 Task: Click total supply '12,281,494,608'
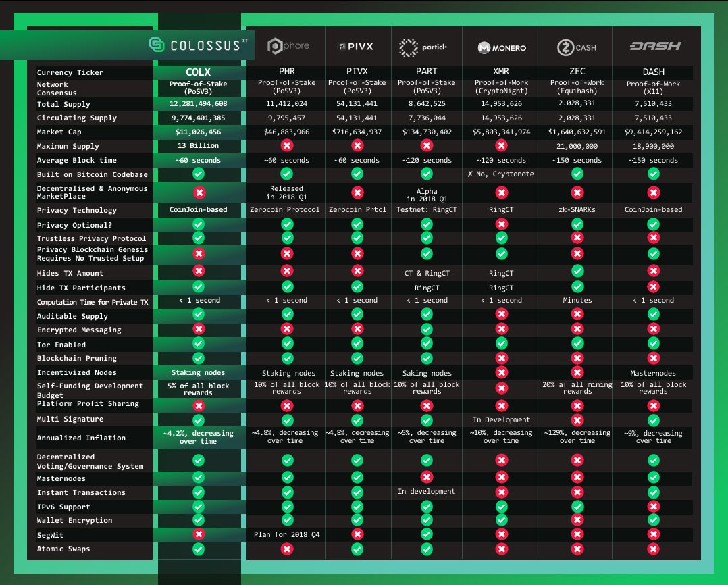click(x=199, y=103)
